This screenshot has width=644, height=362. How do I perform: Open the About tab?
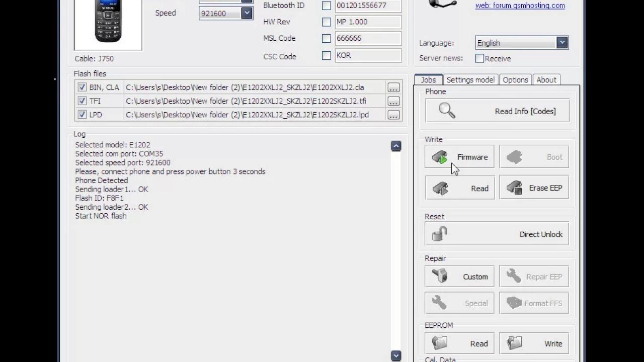pos(546,80)
